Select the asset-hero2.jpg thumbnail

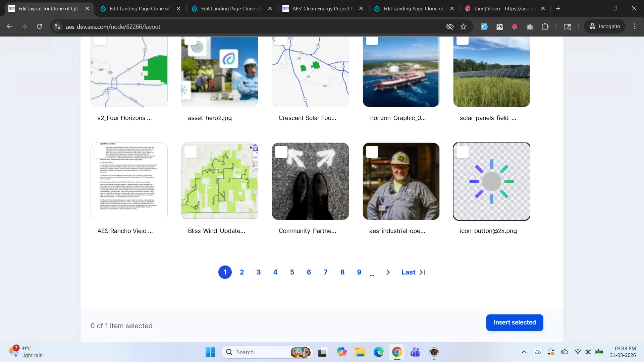coord(220,72)
